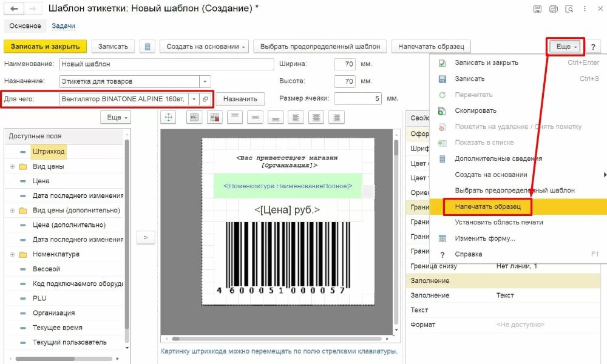Open the Для чего dropdown arrow
This screenshot has height=364, width=607.
194,99
